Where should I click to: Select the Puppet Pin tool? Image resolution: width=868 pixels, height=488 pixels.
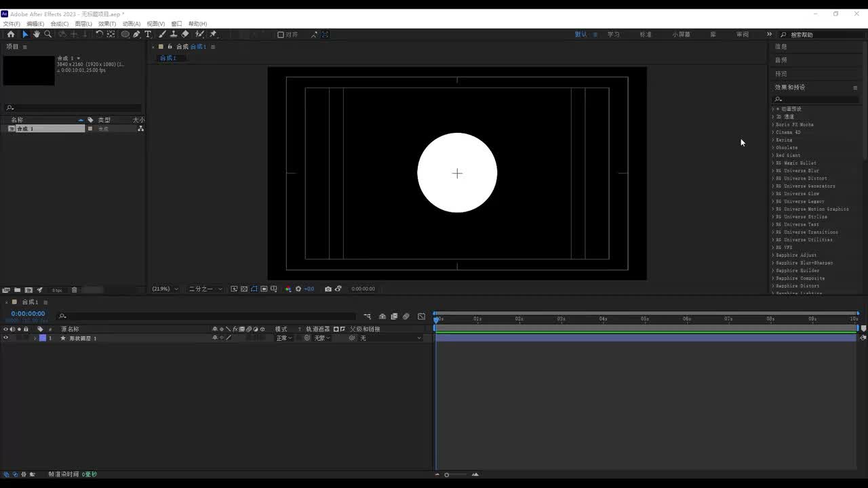click(x=213, y=35)
